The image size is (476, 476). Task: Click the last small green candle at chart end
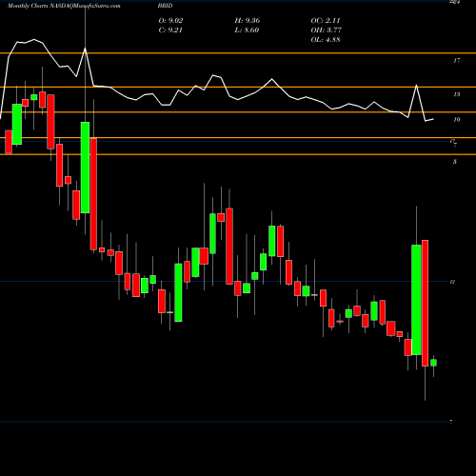pos(433,363)
